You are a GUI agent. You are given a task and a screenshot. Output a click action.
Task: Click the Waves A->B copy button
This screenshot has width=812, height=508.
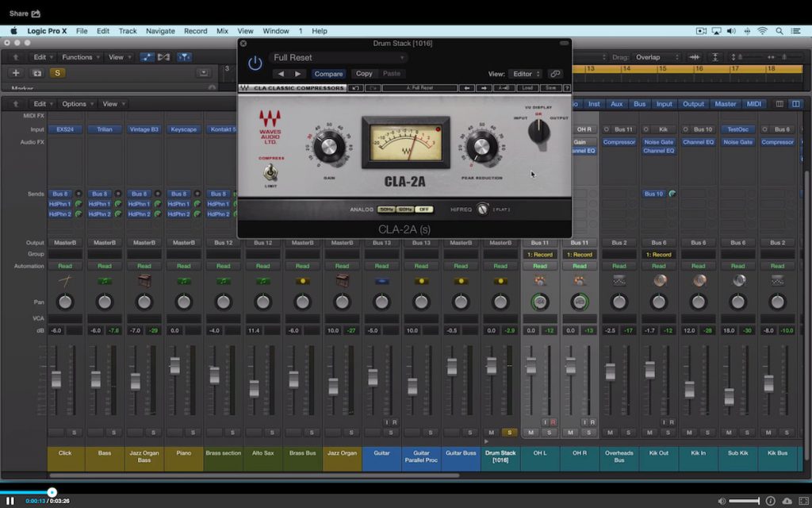click(503, 88)
